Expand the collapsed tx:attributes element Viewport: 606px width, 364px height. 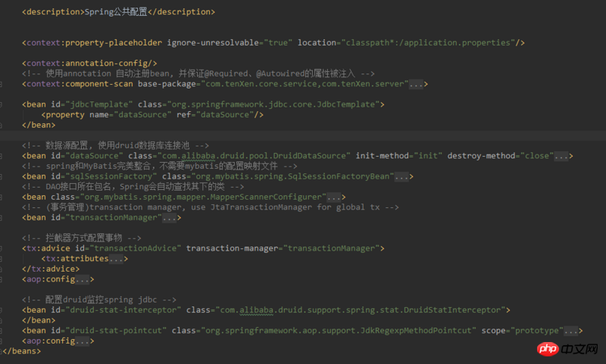point(118,259)
